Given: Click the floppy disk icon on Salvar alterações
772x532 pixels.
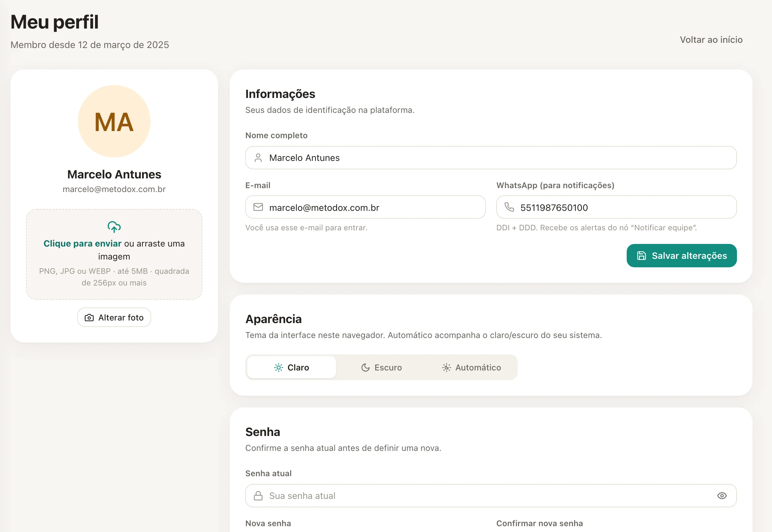Looking at the screenshot, I should pos(641,256).
